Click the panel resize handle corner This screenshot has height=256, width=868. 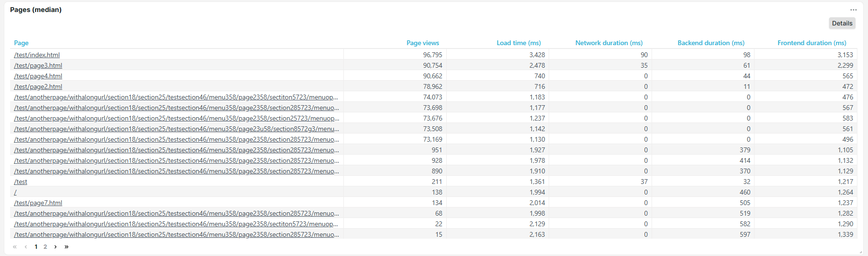pos(860,251)
